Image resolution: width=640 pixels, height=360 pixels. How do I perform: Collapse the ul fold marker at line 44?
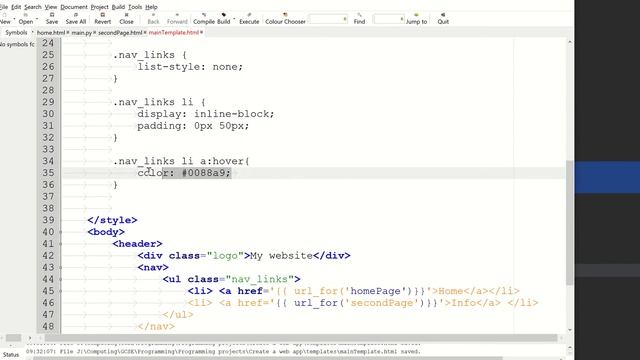[61, 279]
